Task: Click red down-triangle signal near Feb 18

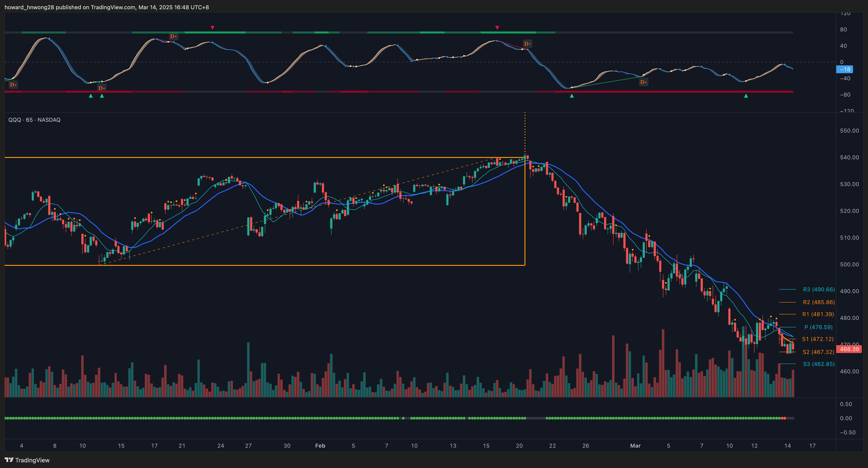Action: click(497, 28)
